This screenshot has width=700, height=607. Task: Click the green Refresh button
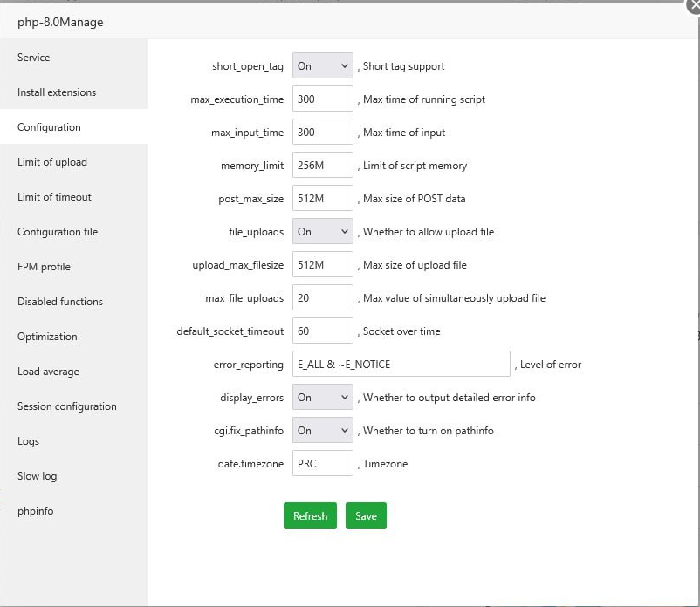pyautogui.click(x=310, y=515)
